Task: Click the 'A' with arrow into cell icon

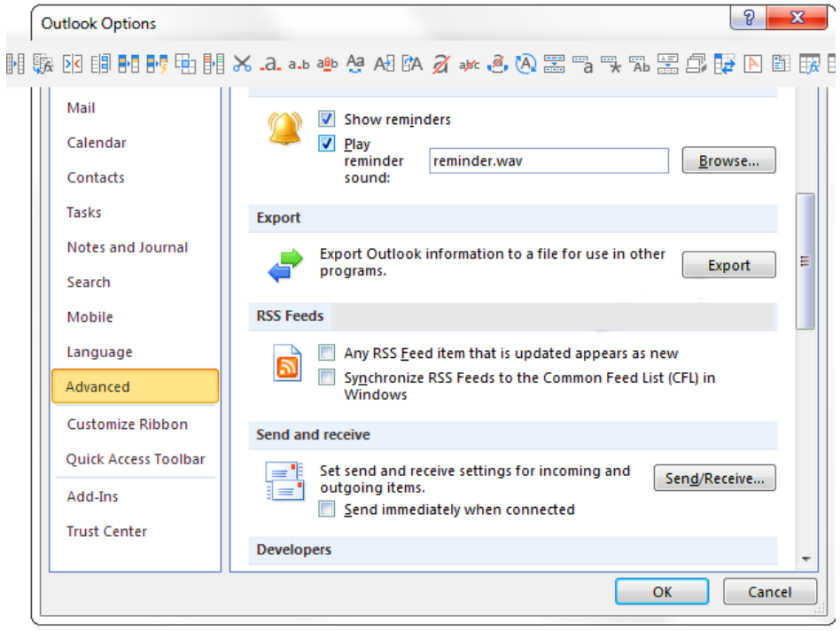Action: point(384,64)
